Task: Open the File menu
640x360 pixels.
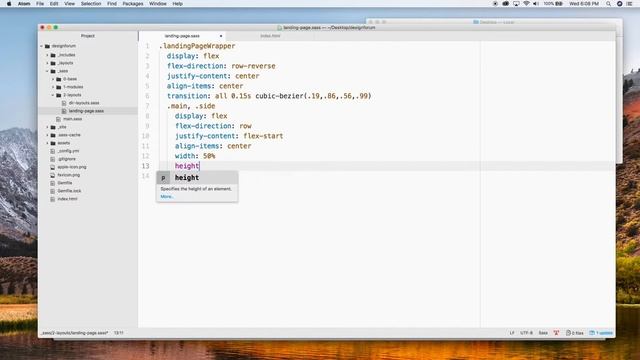Action: [x=40, y=4]
